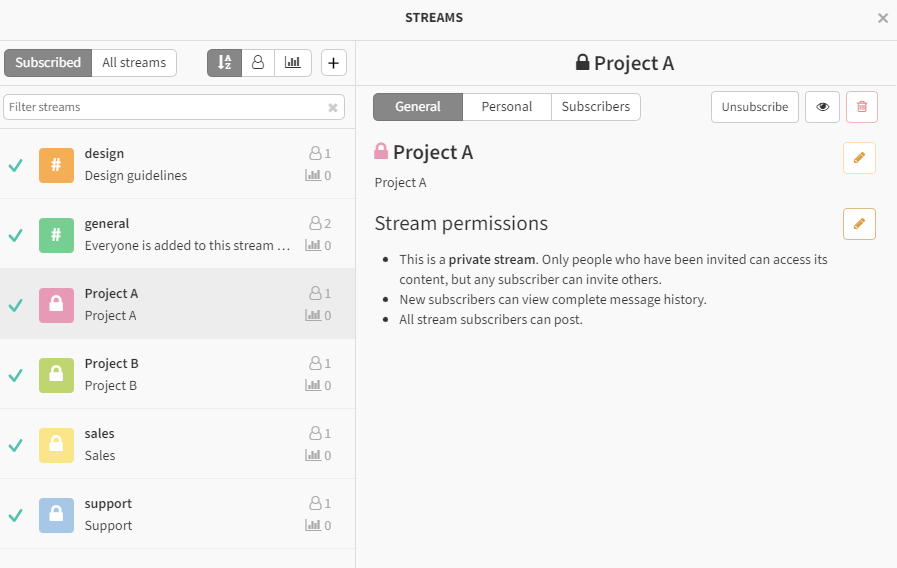
Task: Edit Project A name and description
Action: 859,158
